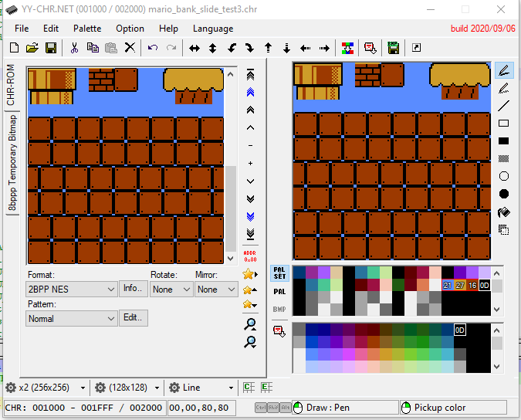Click the palette set scroll-up arrow
521x420 pixels.
pos(497,273)
